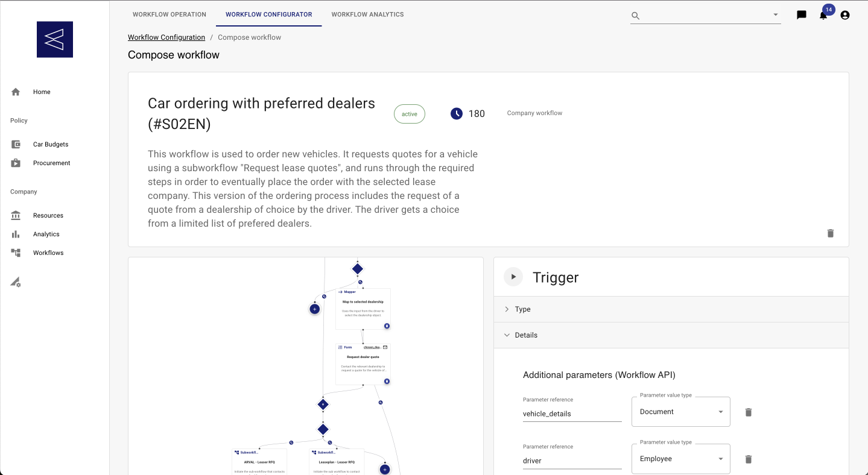Click the company logo
This screenshot has height=475, width=868.
pos(55,40)
